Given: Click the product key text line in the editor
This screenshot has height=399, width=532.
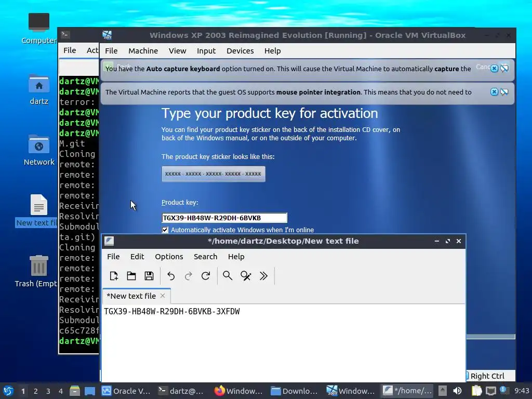Looking at the screenshot, I should pyautogui.click(x=171, y=312).
